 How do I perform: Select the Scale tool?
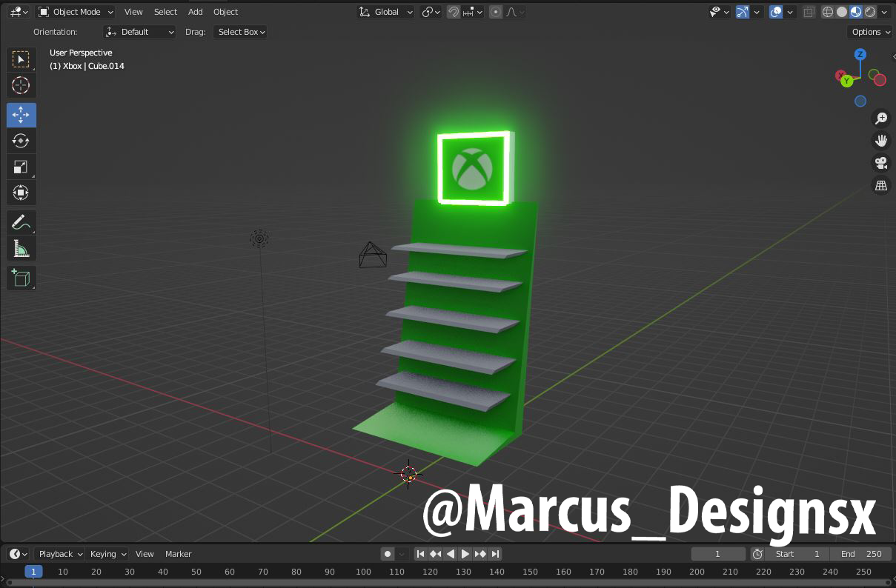click(21, 167)
